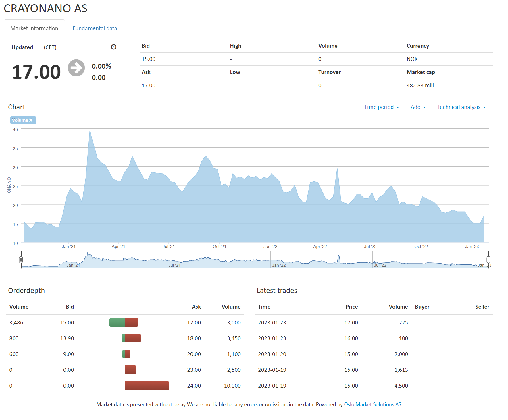Click the Bid value 15.00 in summary
508x420 pixels.
click(x=148, y=59)
